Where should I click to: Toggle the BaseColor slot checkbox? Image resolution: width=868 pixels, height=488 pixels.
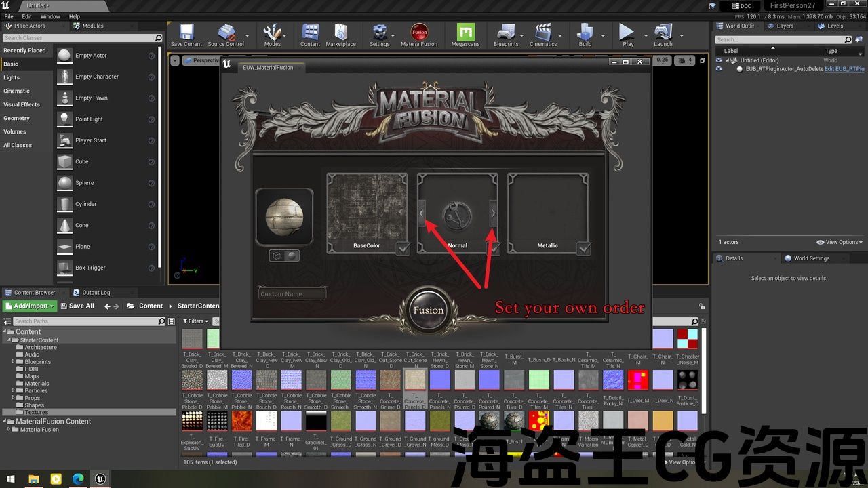pos(403,249)
